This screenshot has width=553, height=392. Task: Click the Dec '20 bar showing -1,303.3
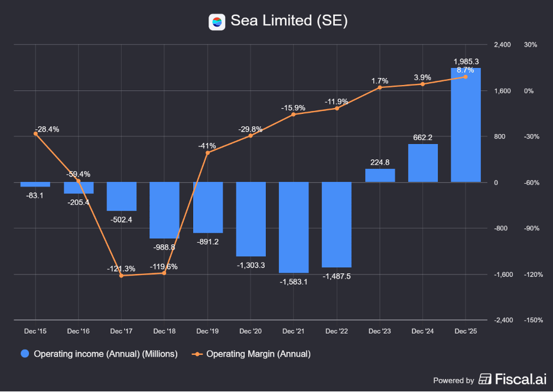point(251,219)
